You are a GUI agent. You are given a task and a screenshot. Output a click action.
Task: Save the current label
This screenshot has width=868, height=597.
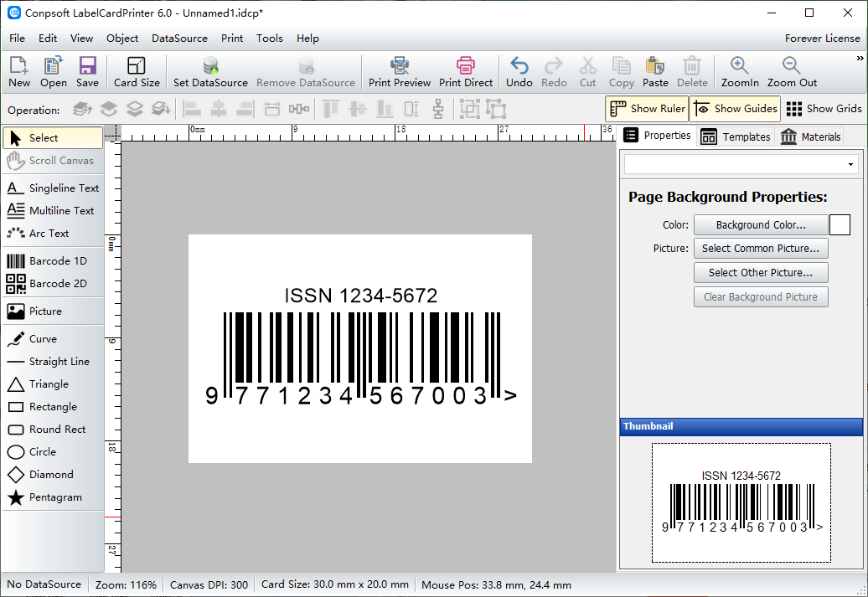click(87, 72)
